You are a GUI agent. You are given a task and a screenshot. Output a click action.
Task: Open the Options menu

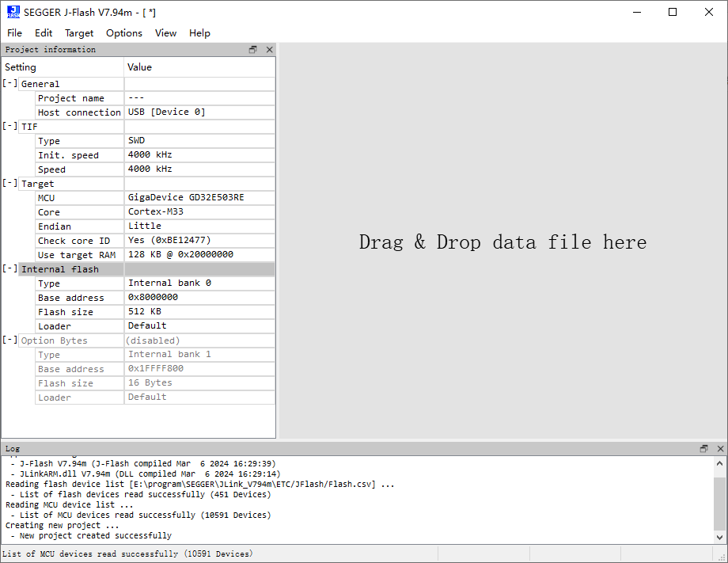point(124,33)
